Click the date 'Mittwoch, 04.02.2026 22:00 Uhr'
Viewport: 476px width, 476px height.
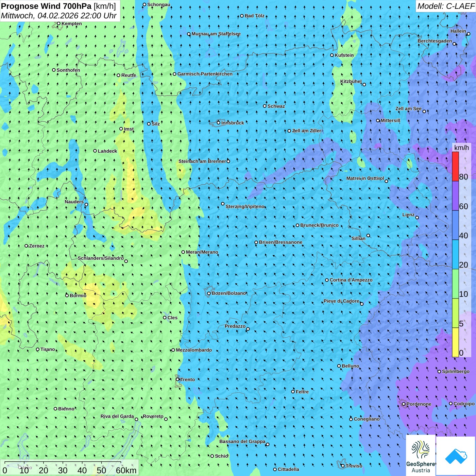click(59, 16)
